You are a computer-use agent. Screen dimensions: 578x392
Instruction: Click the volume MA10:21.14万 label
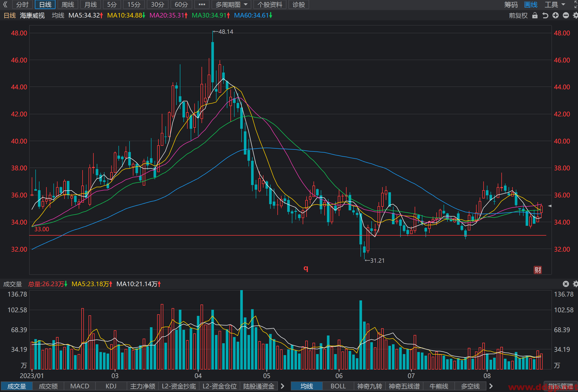(139, 284)
